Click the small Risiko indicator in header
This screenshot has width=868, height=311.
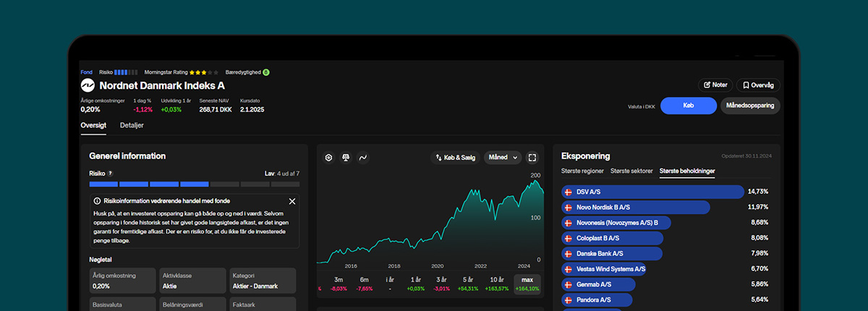[x=126, y=72]
